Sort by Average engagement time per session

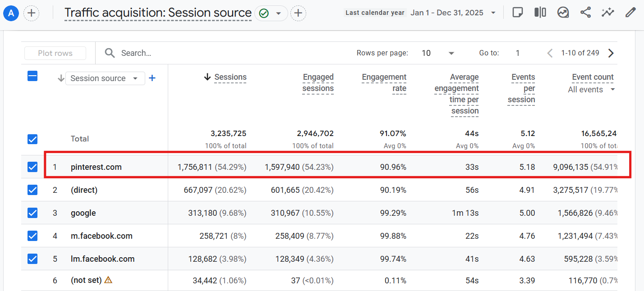pos(456,94)
